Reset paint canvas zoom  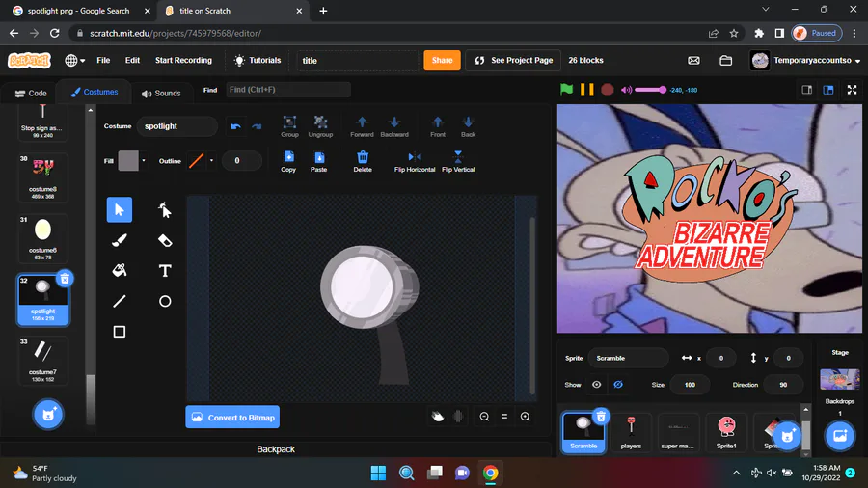click(504, 417)
